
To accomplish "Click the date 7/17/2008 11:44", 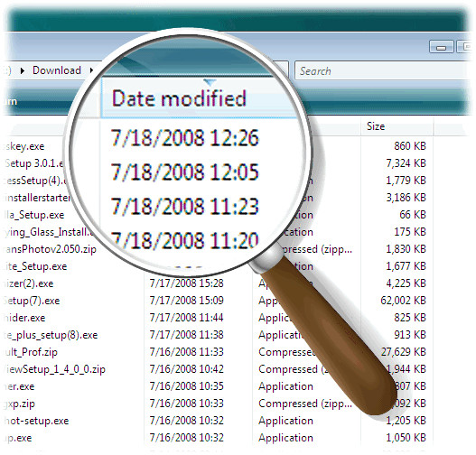I will pyautogui.click(x=186, y=318).
